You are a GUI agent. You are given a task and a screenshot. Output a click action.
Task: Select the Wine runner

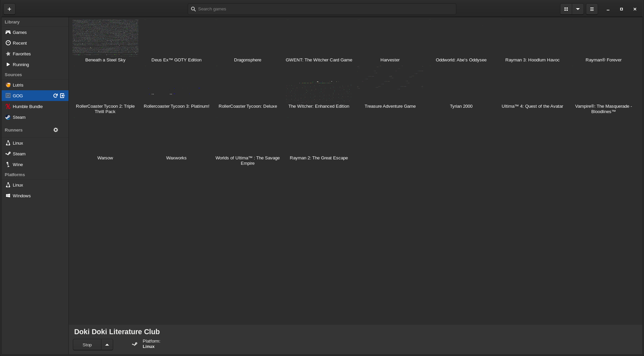(17, 164)
